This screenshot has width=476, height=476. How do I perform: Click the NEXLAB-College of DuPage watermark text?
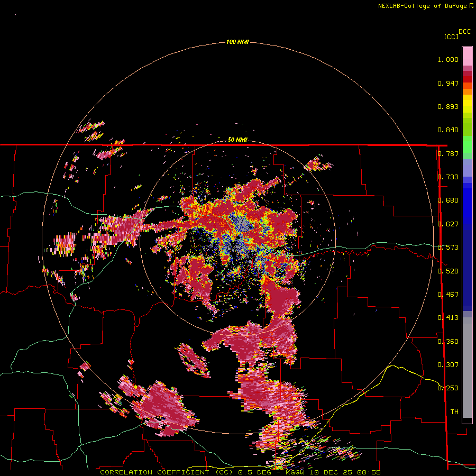pos(425,6)
